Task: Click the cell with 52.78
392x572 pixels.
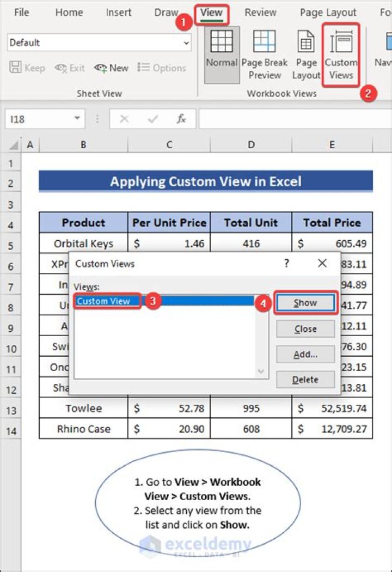Action: pyautogui.click(x=169, y=408)
